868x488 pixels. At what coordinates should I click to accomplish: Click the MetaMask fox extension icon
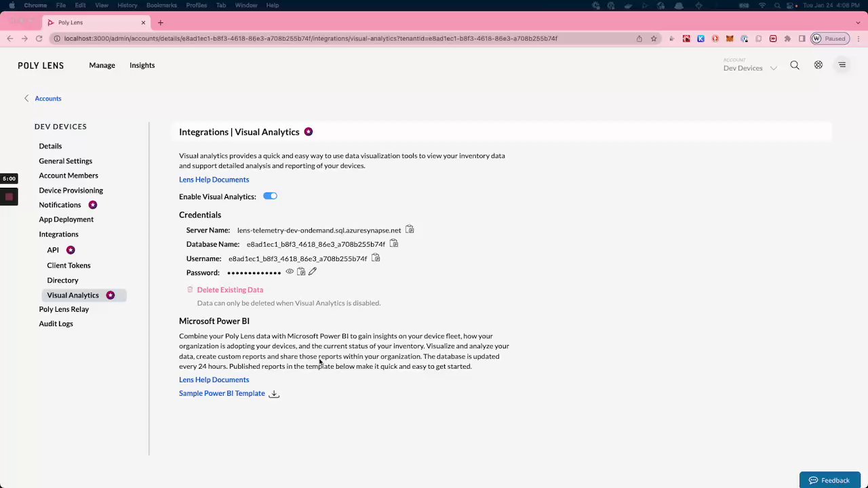(730, 39)
